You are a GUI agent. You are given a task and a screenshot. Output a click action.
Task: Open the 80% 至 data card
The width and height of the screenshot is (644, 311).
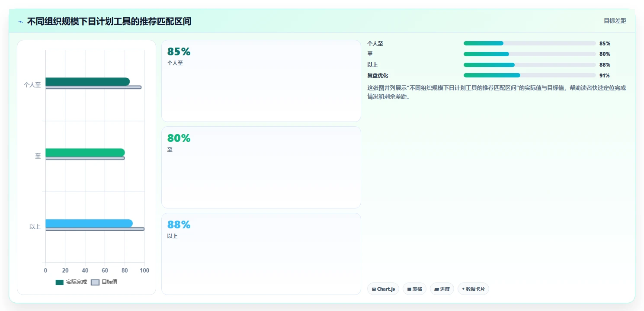click(261, 167)
